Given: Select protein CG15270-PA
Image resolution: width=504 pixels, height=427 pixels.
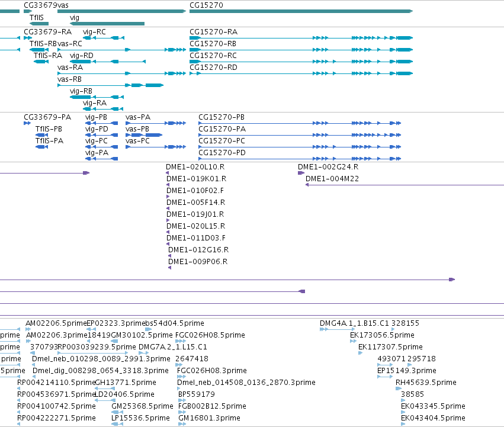Looking at the screenshot, I should tap(222, 129).
